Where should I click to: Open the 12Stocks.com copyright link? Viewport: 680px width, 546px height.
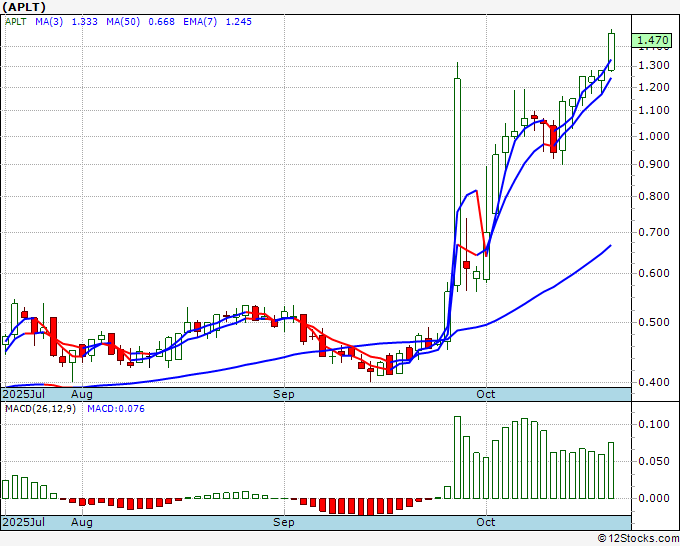point(638,539)
